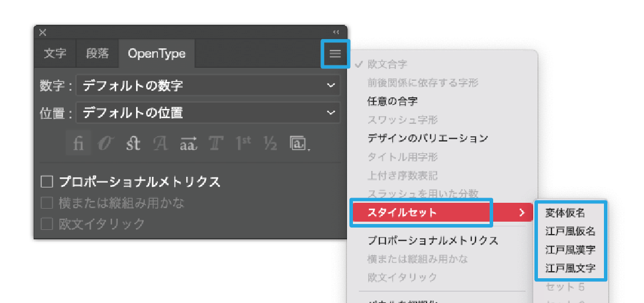This screenshot has height=303, width=644.
Task: Switch to 段落 tab
Action: [x=97, y=54]
